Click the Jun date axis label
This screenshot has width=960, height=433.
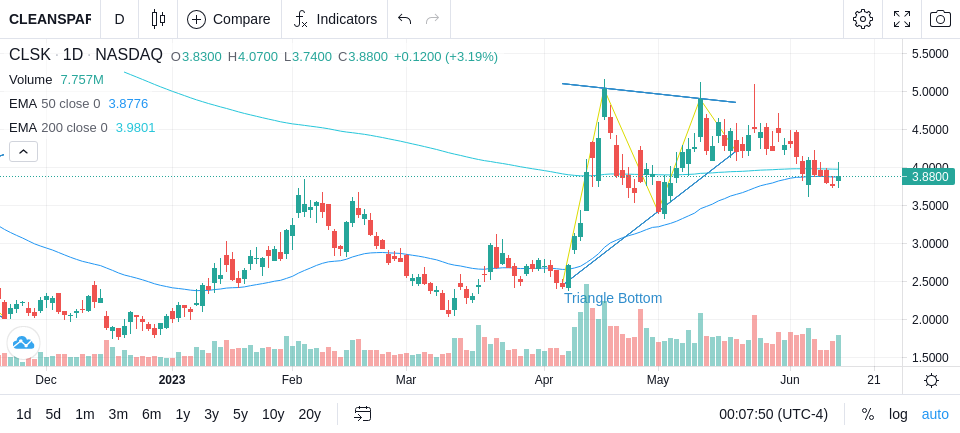click(x=790, y=380)
